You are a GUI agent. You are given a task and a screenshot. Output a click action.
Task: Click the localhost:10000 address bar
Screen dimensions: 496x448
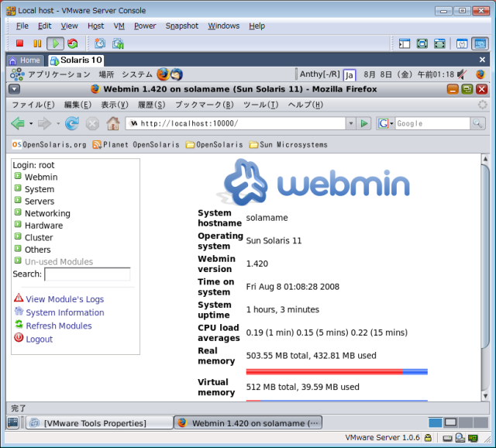pos(236,123)
